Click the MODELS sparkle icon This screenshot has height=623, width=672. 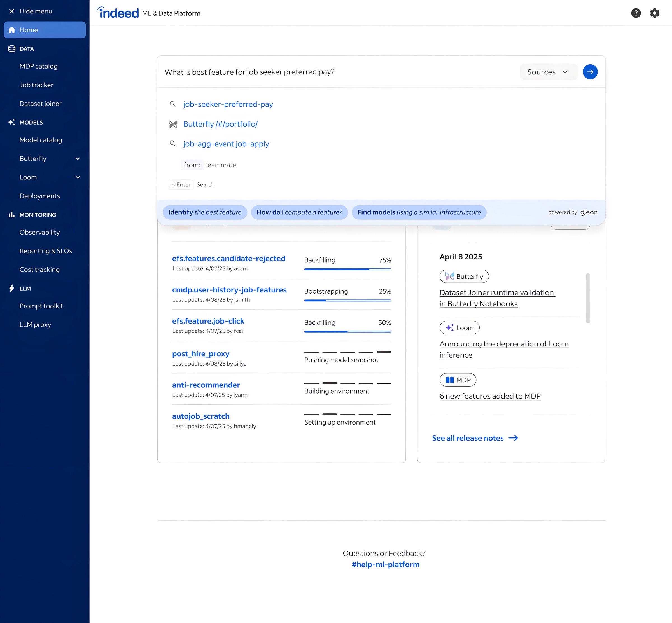tap(12, 122)
